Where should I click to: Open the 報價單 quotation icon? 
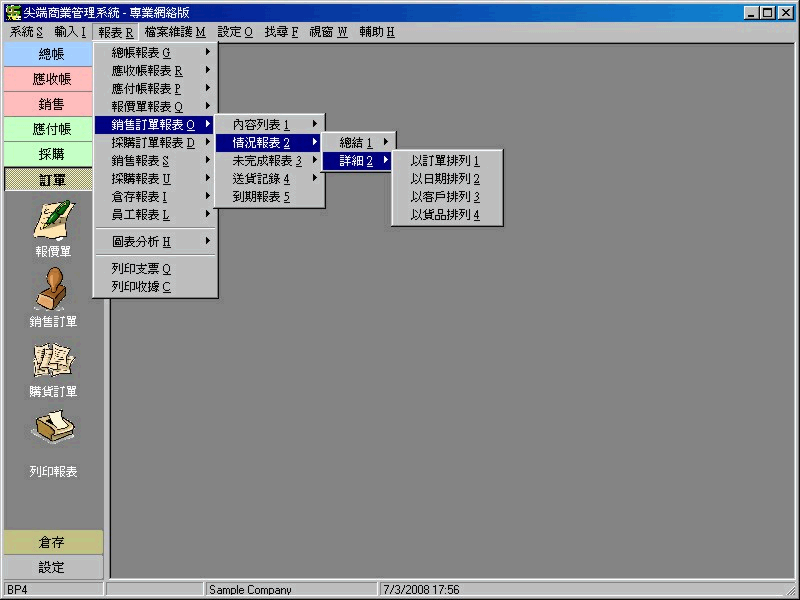(52, 220)
